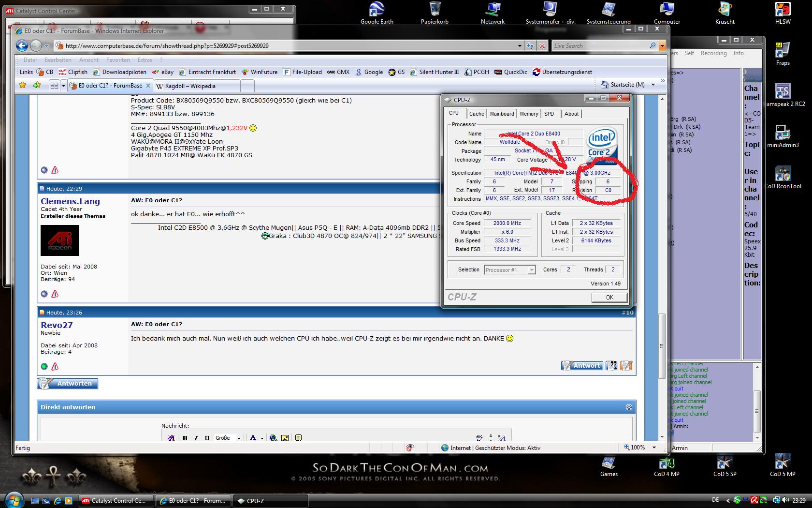The height and width of the screenshot is (508, 812).
Task: Report Clemens.Lang's post via warning icon
Action: pos(55,294)
